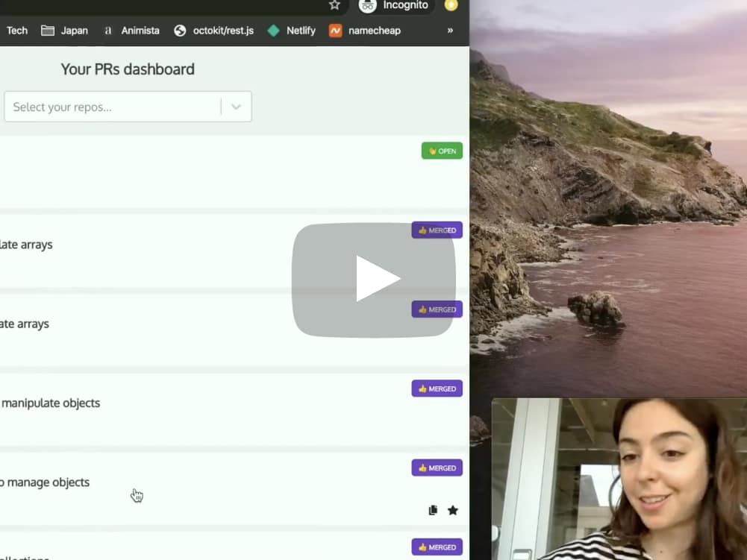Click the repos dropdown chevron arrow
This screenshot has width=747, height=560.
[236, 107]
